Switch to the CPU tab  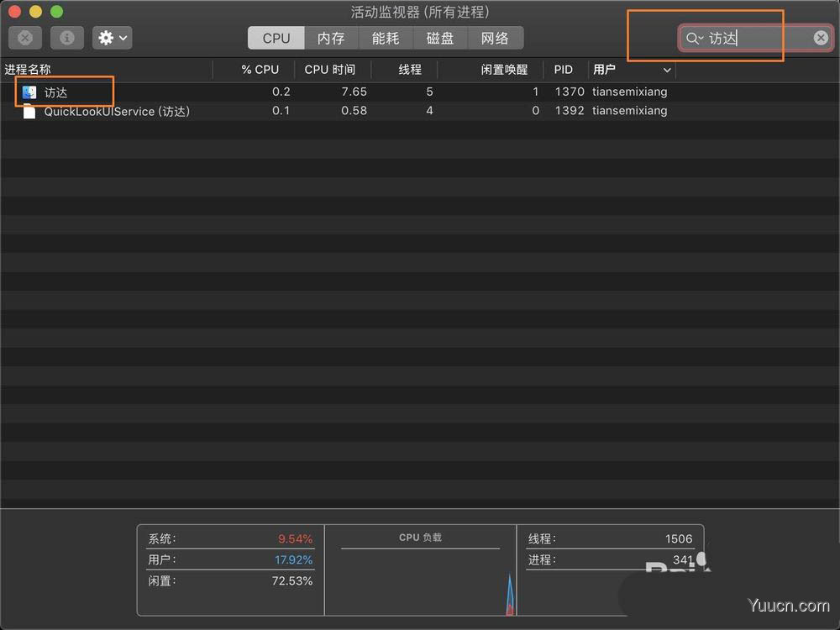[x=276, y=38]
